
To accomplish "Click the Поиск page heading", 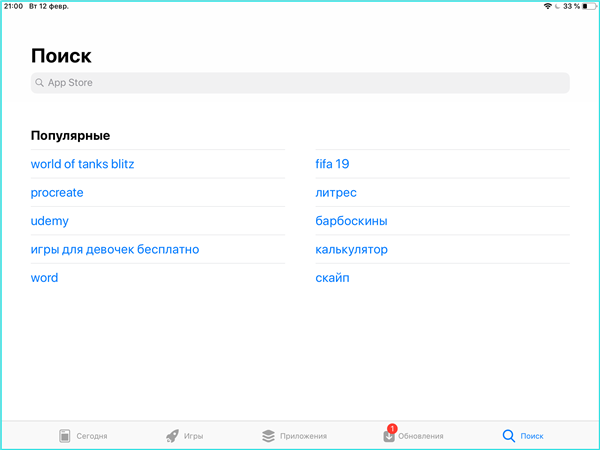I will [x=61, y=56].
